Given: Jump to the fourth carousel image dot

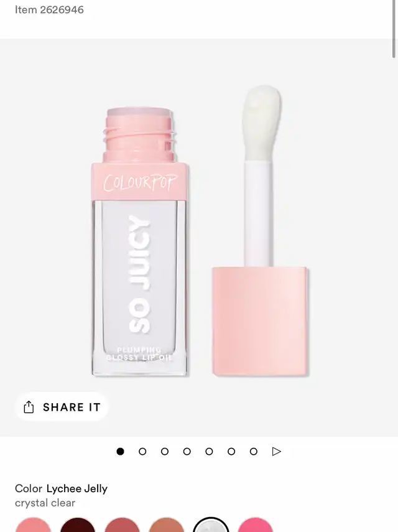Looking at the screenshot, I should click(x=187, y=451).
